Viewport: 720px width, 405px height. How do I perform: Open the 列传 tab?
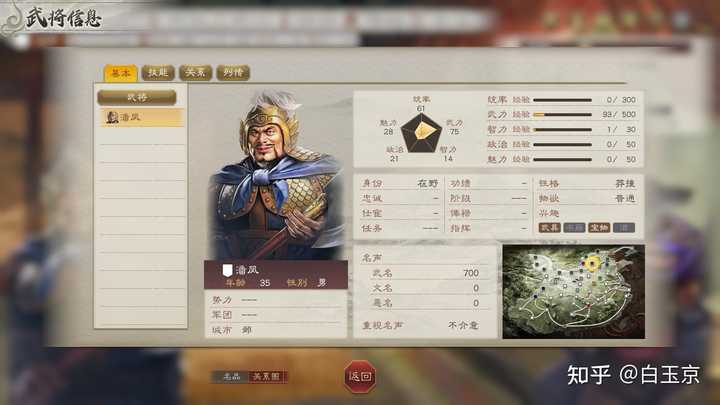pyautogui.click(x=233, y=73)
